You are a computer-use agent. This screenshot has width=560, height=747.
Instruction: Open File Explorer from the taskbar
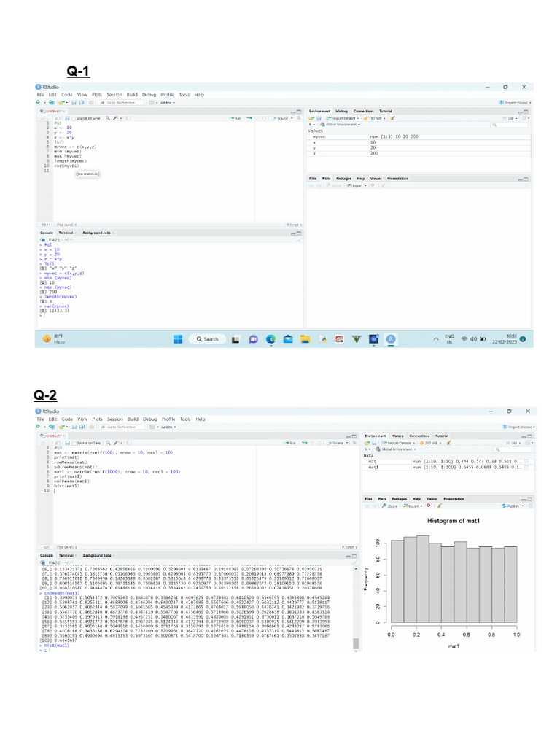coord(305,339)
